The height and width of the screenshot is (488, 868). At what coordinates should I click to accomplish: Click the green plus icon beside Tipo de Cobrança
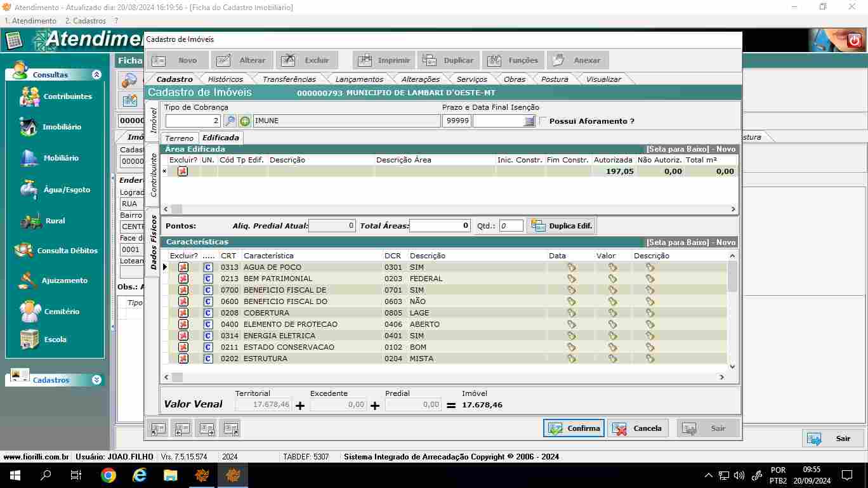click(x=245, y=121)
